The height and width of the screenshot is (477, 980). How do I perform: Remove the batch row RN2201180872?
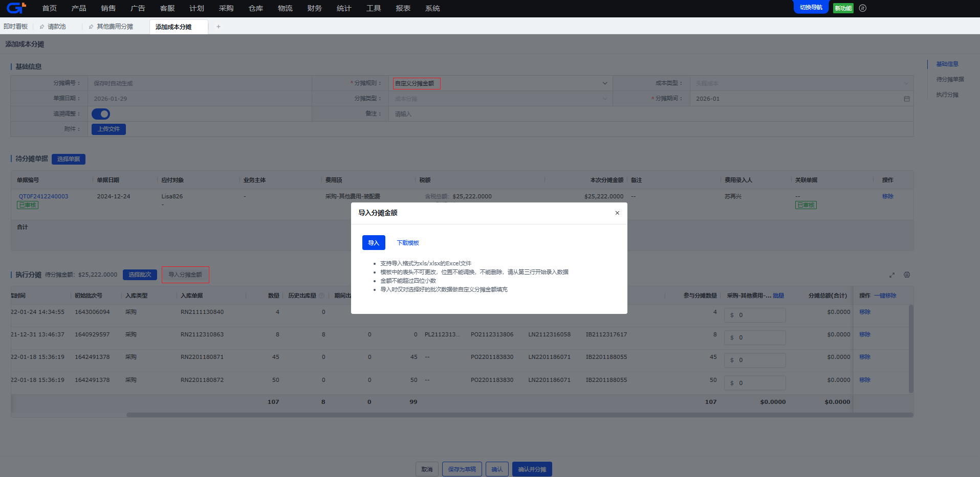tap(865, 380)
